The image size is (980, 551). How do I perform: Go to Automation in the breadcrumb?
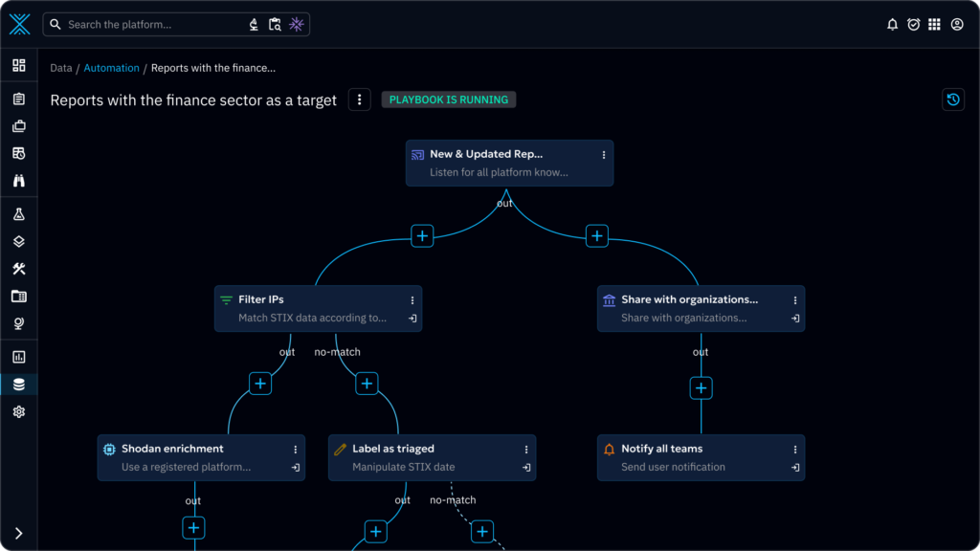point(111,68)
